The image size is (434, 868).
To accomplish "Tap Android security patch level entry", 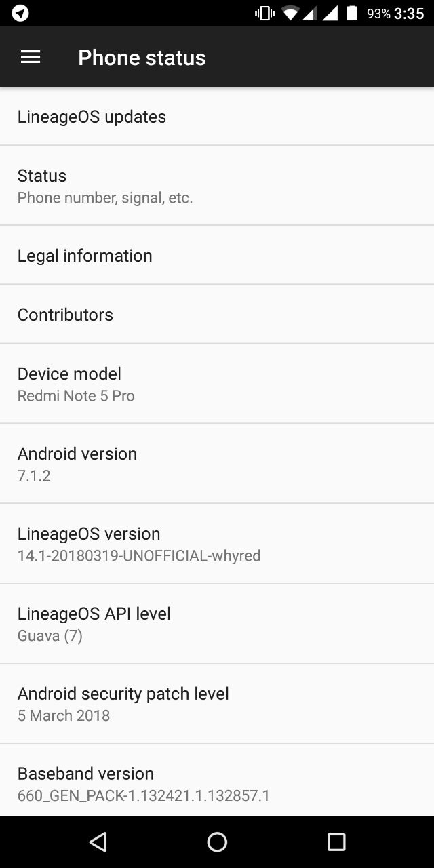I will [x=217, y=704].
